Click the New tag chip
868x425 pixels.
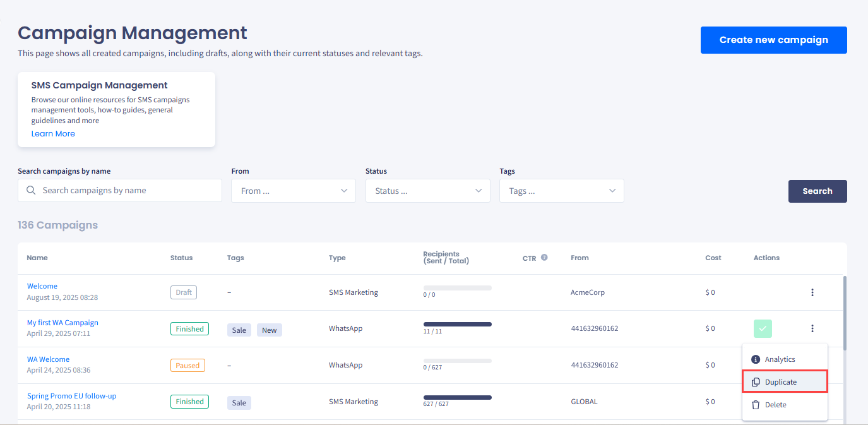pos(270,330)
